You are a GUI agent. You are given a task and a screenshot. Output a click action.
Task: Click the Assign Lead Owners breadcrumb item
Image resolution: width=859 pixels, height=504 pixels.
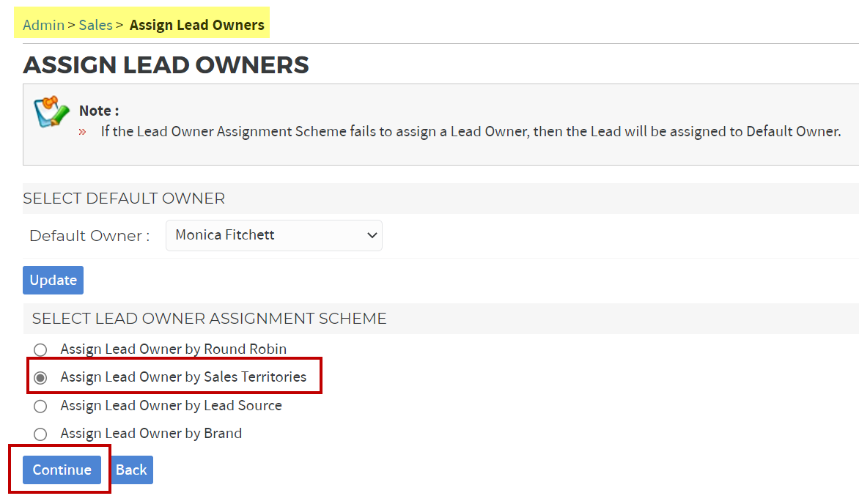(196, 25)
